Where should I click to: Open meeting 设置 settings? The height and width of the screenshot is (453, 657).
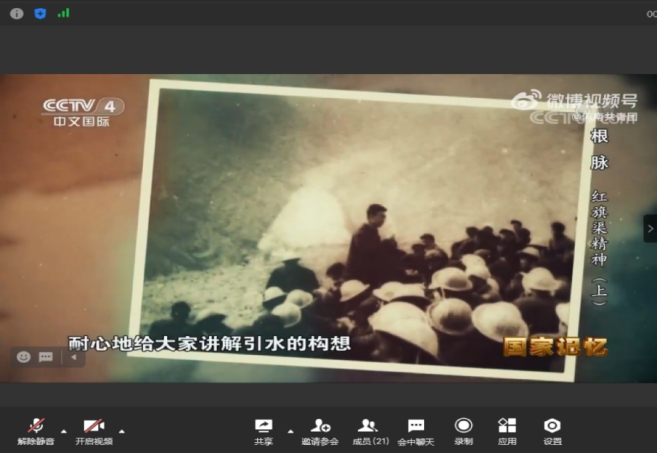[552, 430]
